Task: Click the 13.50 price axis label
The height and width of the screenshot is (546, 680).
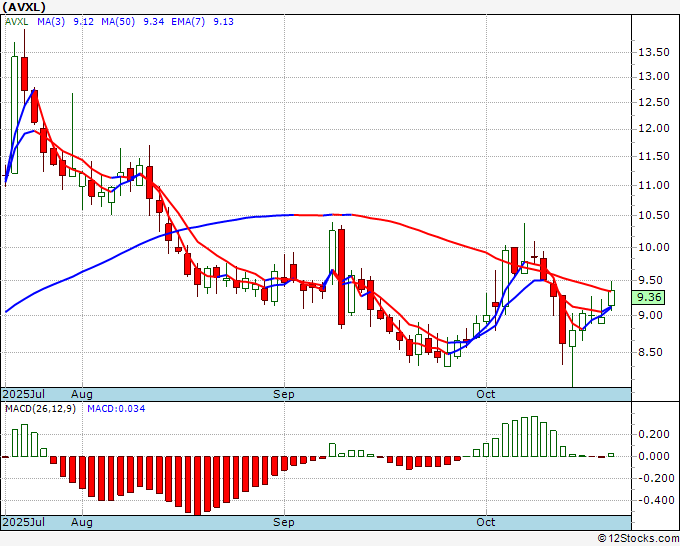Action: (x=654, y=52)
